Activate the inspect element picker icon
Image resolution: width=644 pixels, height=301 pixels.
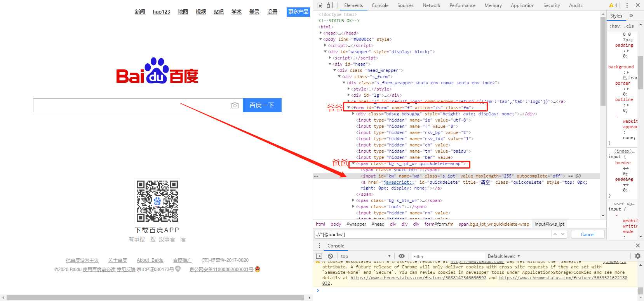320,5
